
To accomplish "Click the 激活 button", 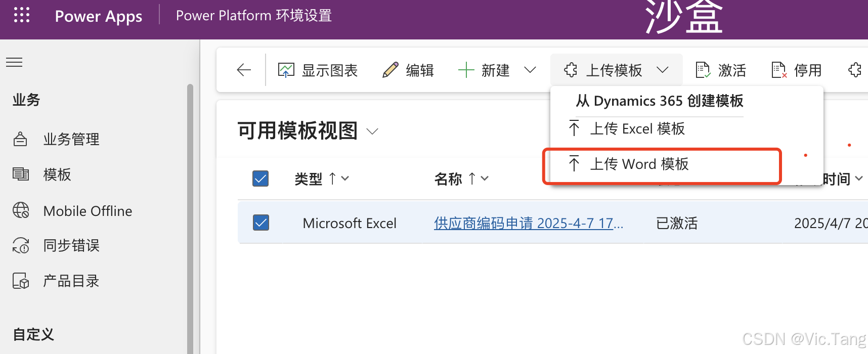I will pyautogui.click(x=720, y=70).
